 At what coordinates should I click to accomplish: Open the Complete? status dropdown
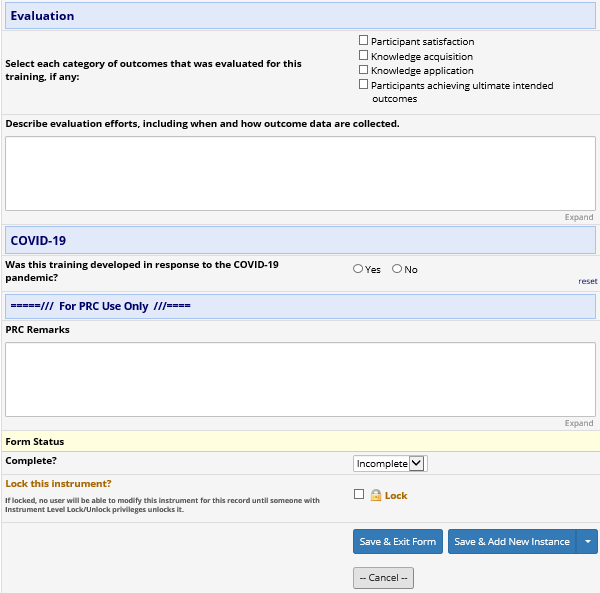click(390, 463)
